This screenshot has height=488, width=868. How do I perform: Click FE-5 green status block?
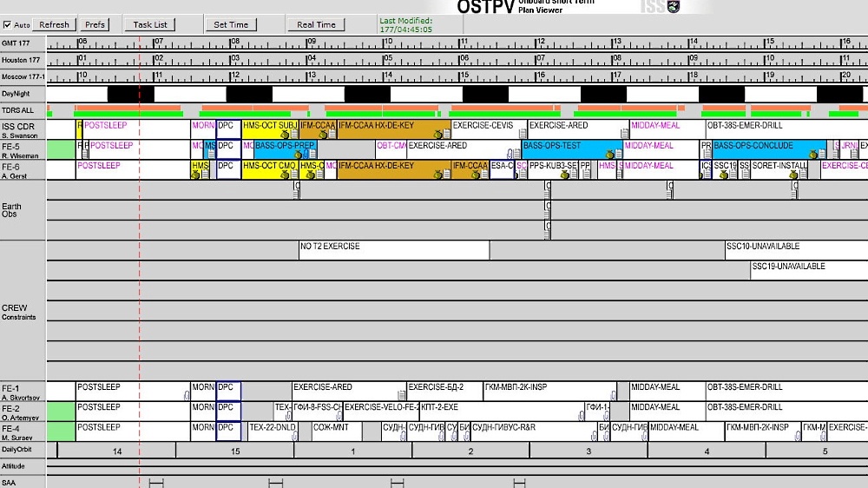coord(61,149)
